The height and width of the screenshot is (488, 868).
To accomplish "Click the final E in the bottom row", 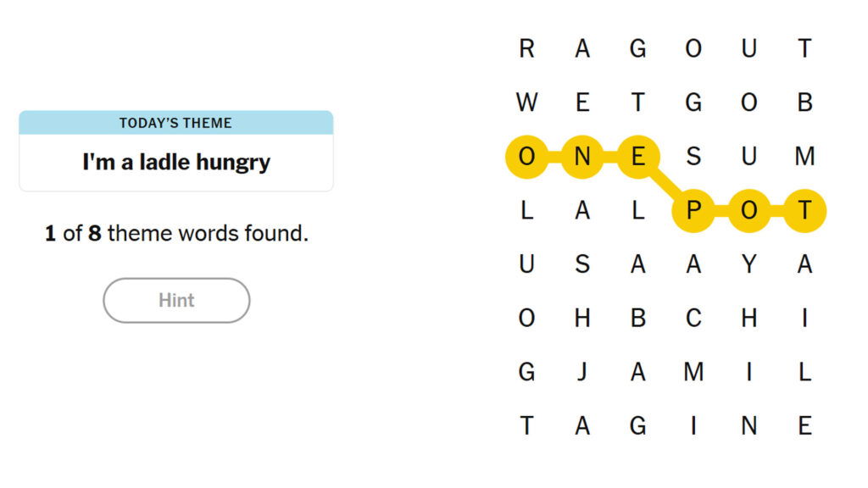I will 804,425.
